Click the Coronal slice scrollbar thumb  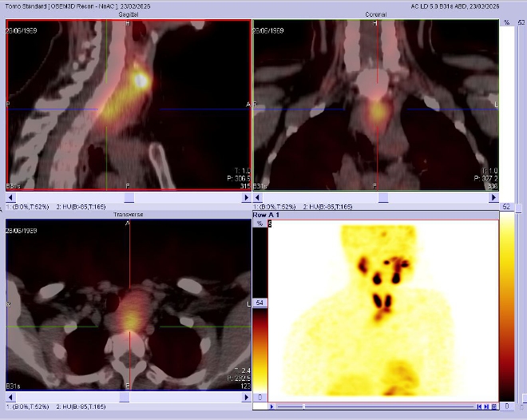tap(383, 197)
